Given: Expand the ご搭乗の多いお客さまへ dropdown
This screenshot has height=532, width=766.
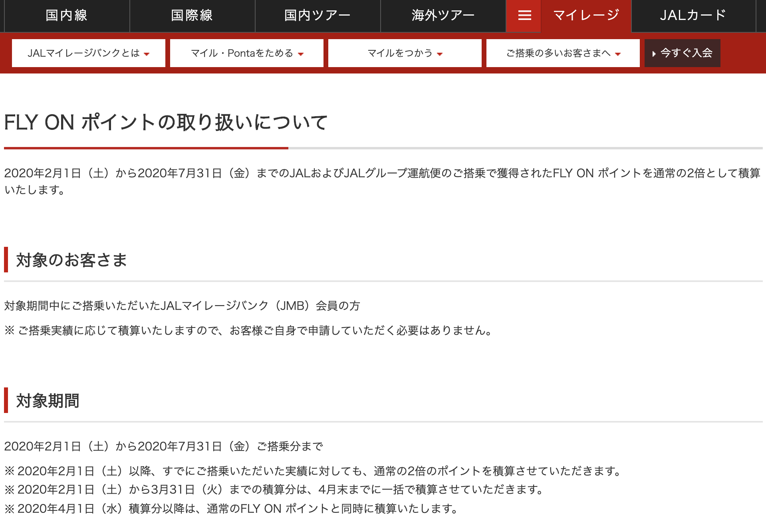Looking at the screenshot, I should pyautogui.click(x=563, y=53).
